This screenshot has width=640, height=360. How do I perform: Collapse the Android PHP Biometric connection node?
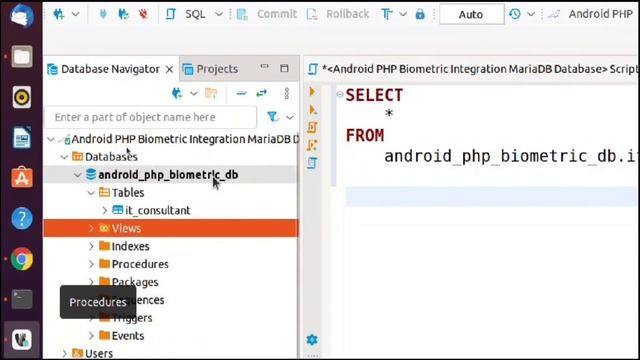[51, 139]
